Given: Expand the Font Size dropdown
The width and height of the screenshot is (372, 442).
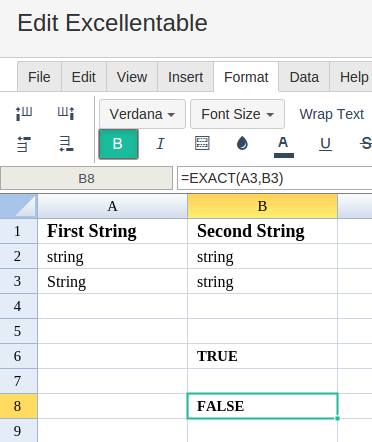Looking at the screenshot, I should pos(237,114).
